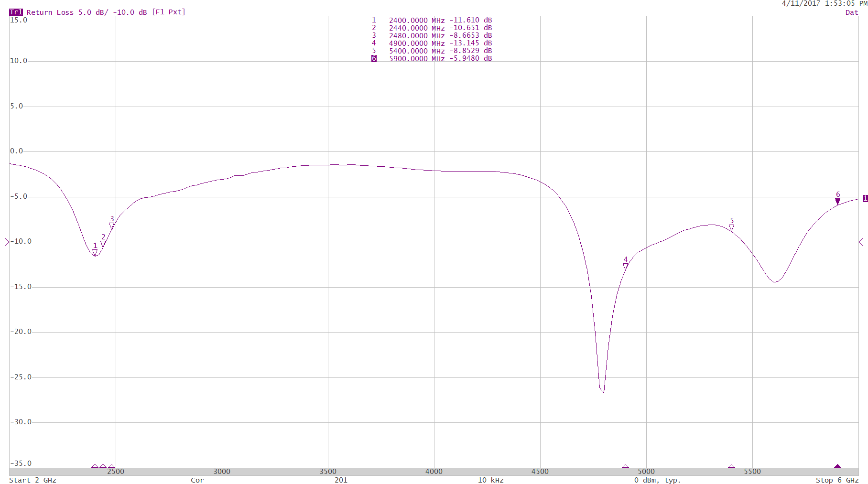The image size is (868, 484).
Task: Click the 10 kHz bandwidth status label
Action: point(490,480)
